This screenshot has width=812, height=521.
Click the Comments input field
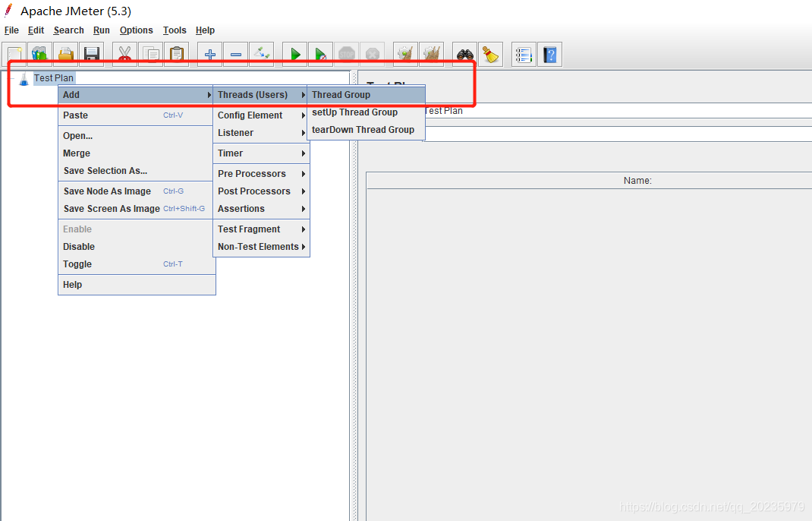point(617,134)
